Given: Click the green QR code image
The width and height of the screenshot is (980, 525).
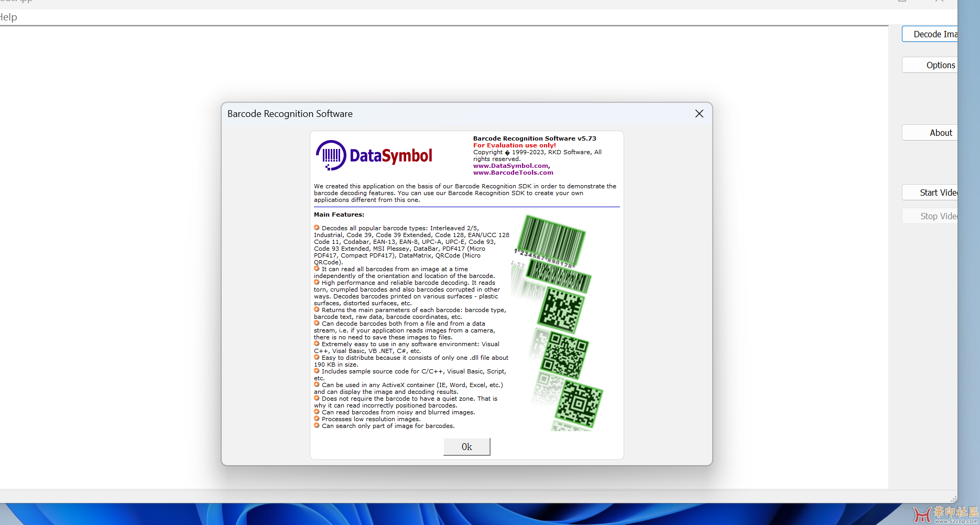Looking at the screenshot, I should click(x=565, y=355).
